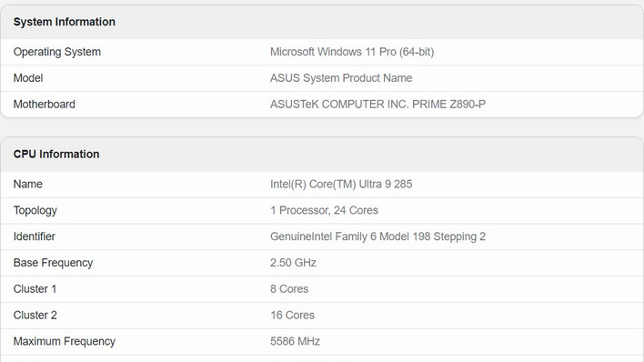Select the '16 Cores' value
Image resolution: width=644 pixels, height=362 pixels.
[292, 315]
